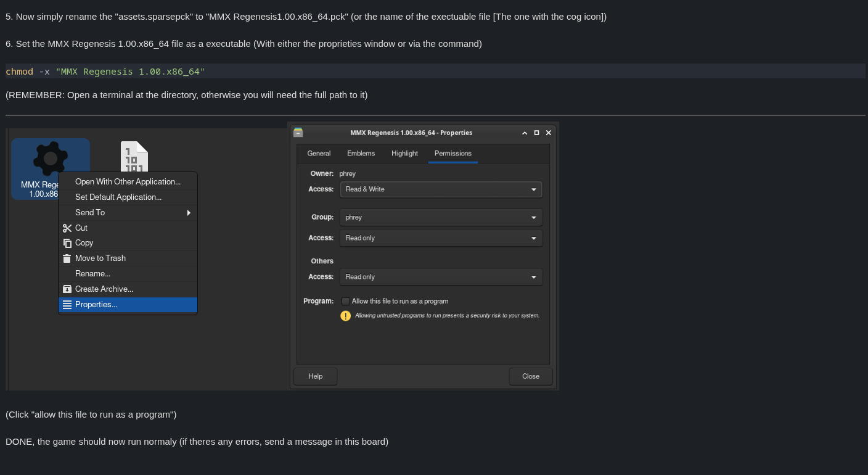Click the Help button in Properties dialog
The height and width of the screenshot is (475, 868).
[316, 376]
